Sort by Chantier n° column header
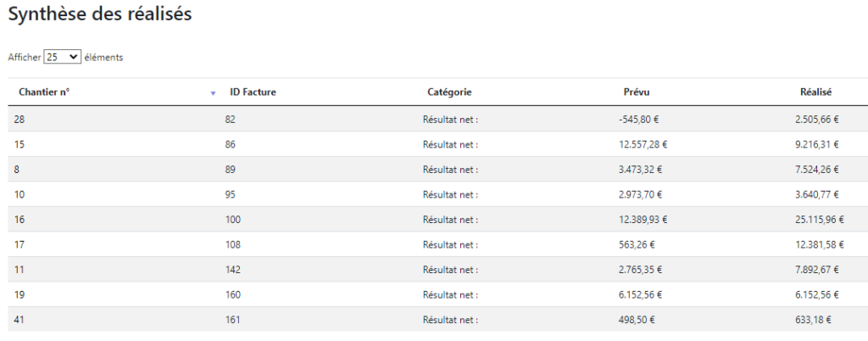 coord(44,92)
